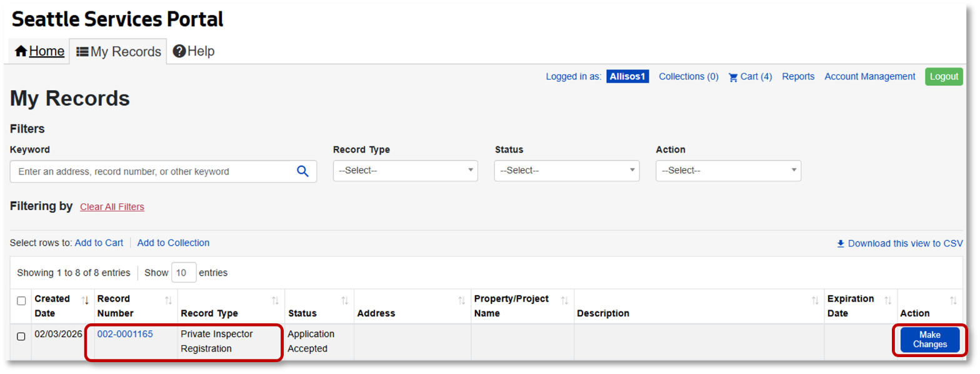Click the Private Inspector Registration cell

231,341
